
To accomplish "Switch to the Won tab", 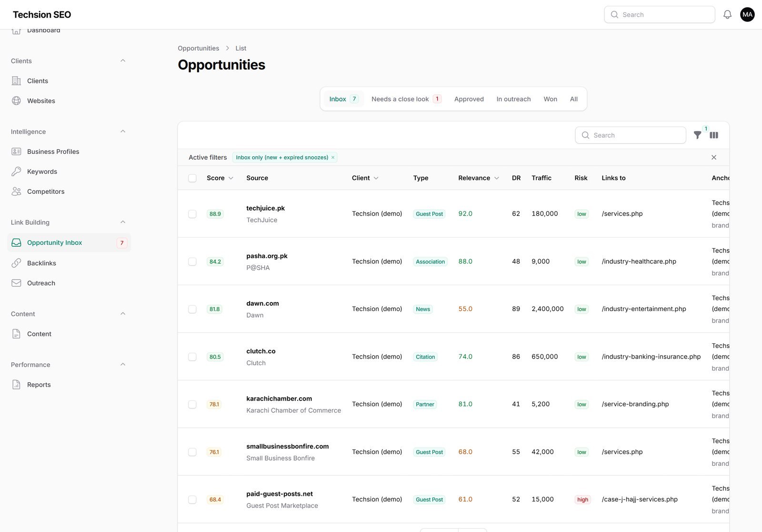I will point(550,99).
